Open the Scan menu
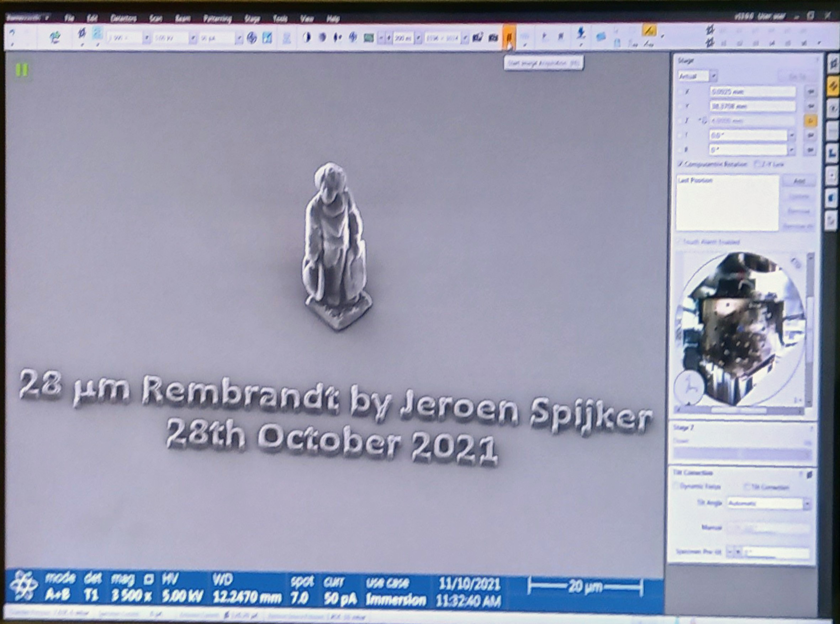Viewport: 840px width, 624px height. click(x=156, y=18)
